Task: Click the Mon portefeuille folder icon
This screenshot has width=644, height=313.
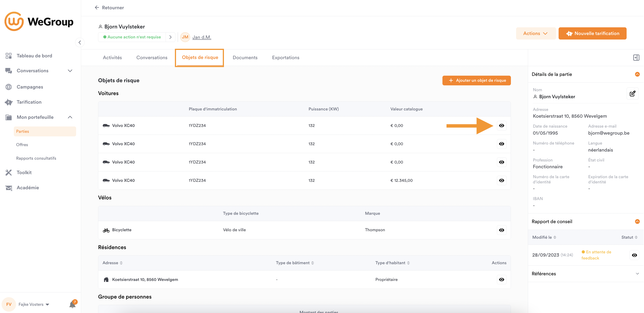Action: pos(9,117)
